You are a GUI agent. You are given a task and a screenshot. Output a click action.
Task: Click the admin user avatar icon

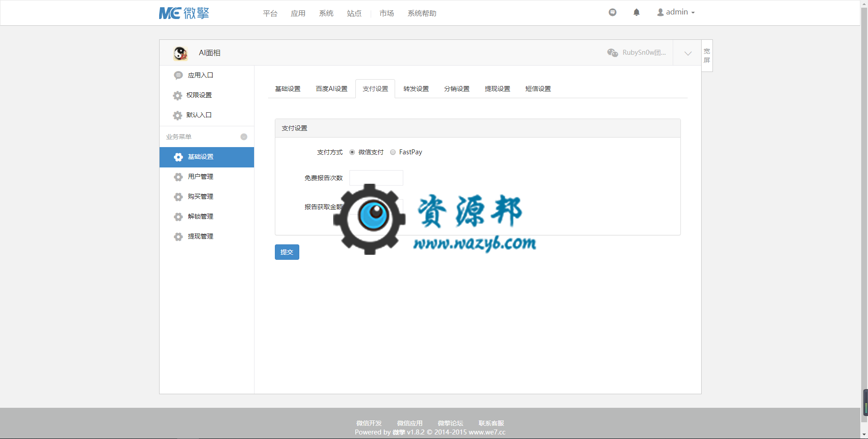tap(660, 12)
